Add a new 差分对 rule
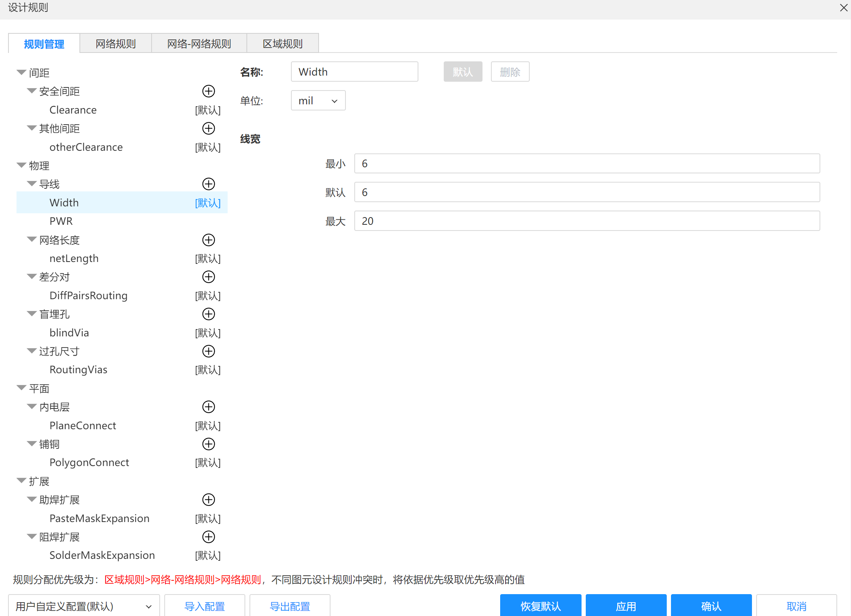The width and height of the screenshot is (851, 616). [x=208, y=277]
